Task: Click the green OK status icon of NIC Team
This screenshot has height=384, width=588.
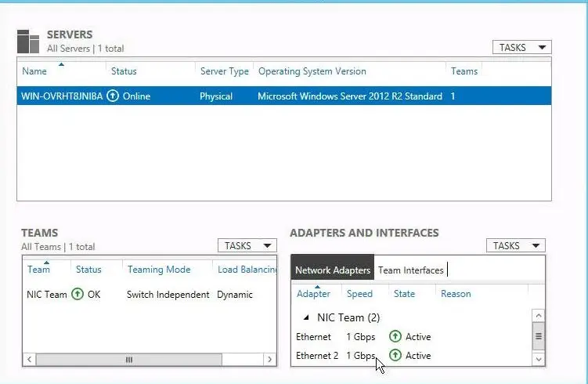Action: coord(78,294)
